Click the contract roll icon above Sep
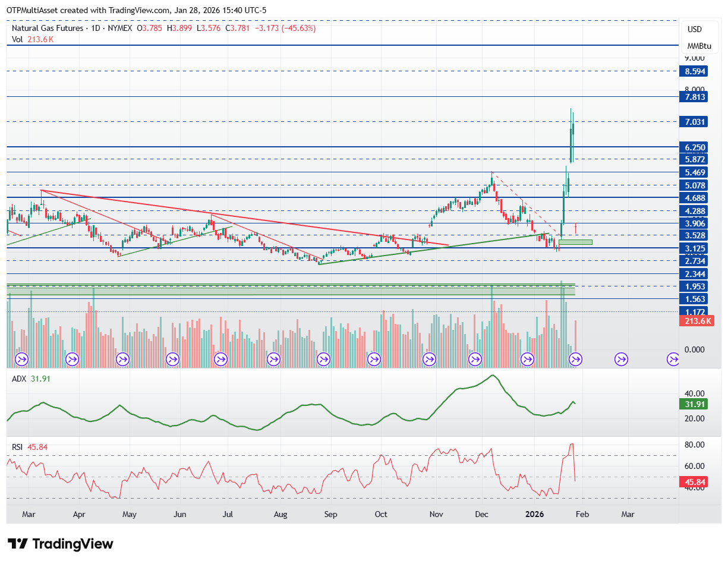Viewport: 728px width, 564px height. pyautogui.click(x=324, y=359)
